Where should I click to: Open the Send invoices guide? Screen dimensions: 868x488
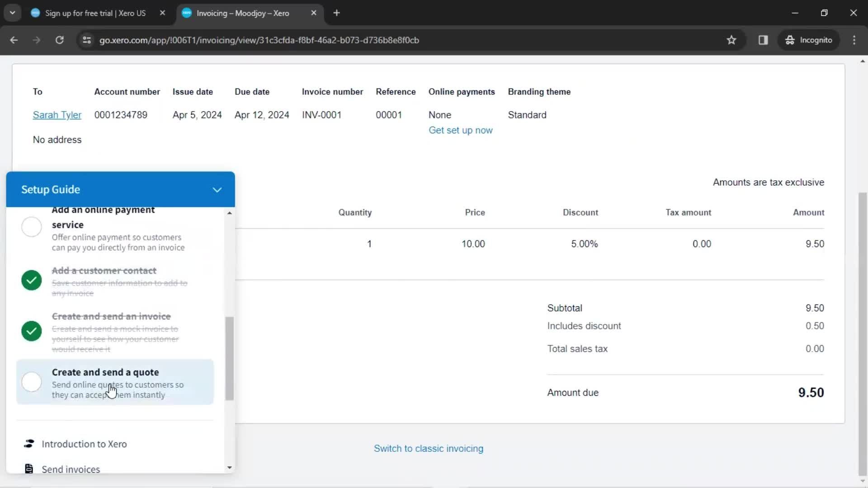[x=71, y=469]
